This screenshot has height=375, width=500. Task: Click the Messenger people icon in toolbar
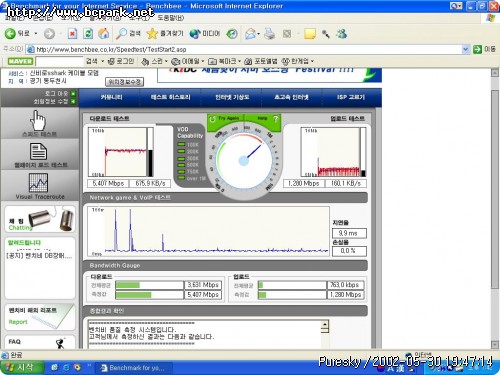(341, 34)
